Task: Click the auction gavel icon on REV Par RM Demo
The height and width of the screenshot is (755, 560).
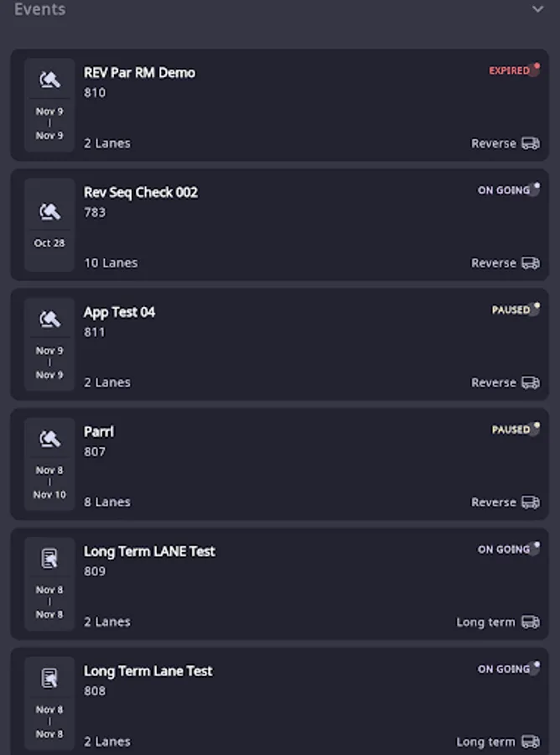Action: [49, 81]
